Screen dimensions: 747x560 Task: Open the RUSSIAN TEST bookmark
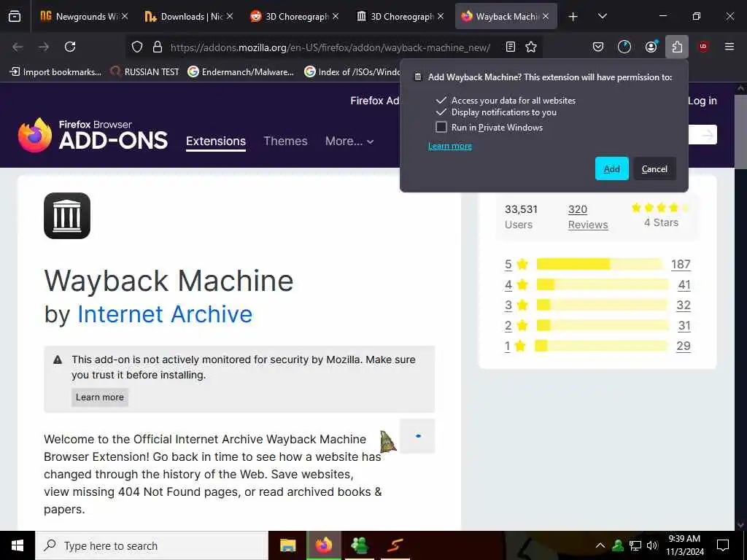145,72
